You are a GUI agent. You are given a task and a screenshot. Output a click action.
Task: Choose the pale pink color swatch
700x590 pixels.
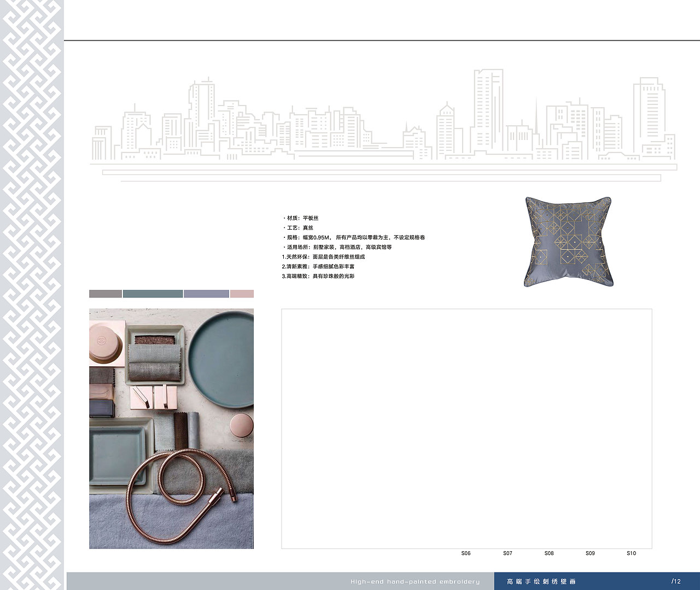(242, 294)
